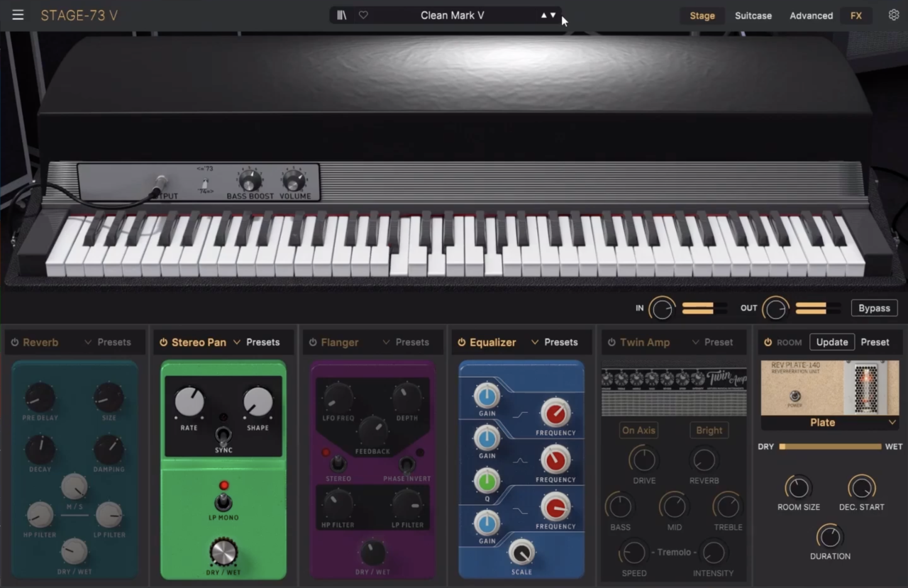Viewport: 908px width, 588px height.
Task: Toggle the Flanger effect power button
Action: point(313,343)
